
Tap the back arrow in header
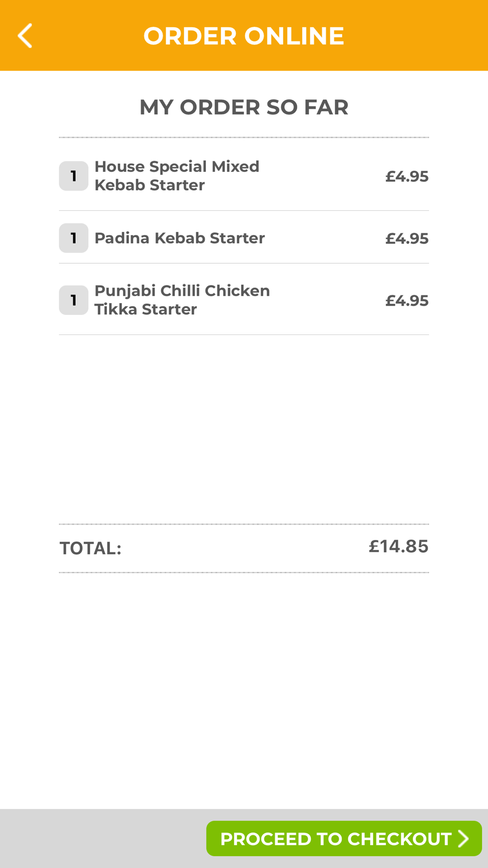pos(25,36)
